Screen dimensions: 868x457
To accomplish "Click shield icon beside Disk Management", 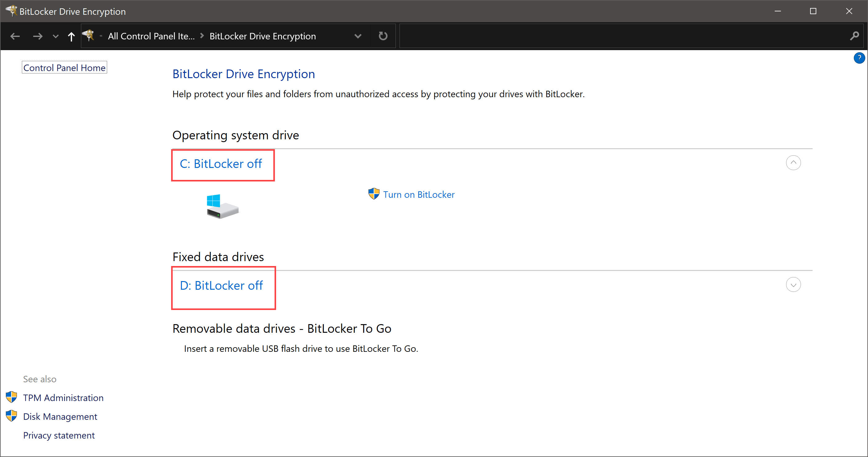I will [11, 416].
